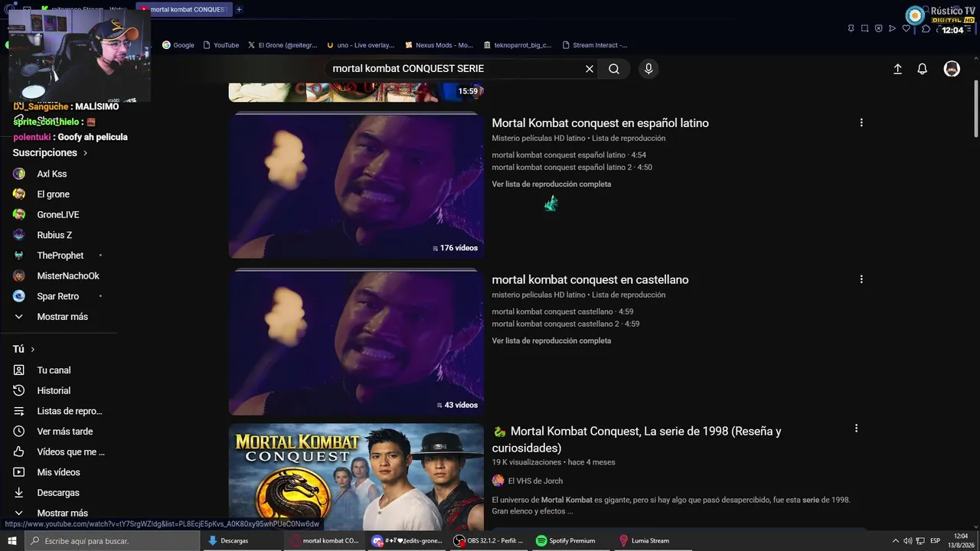The width and height of the screenshot is (980, 551).
Task: Open Stream Interact bookmark
Action: coord(595,45)
